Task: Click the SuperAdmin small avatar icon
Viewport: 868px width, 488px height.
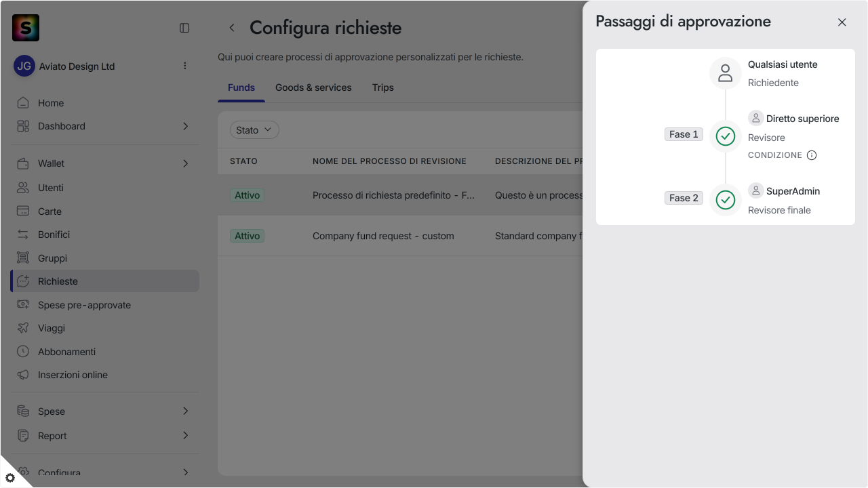Action: [x=756, y=190]
